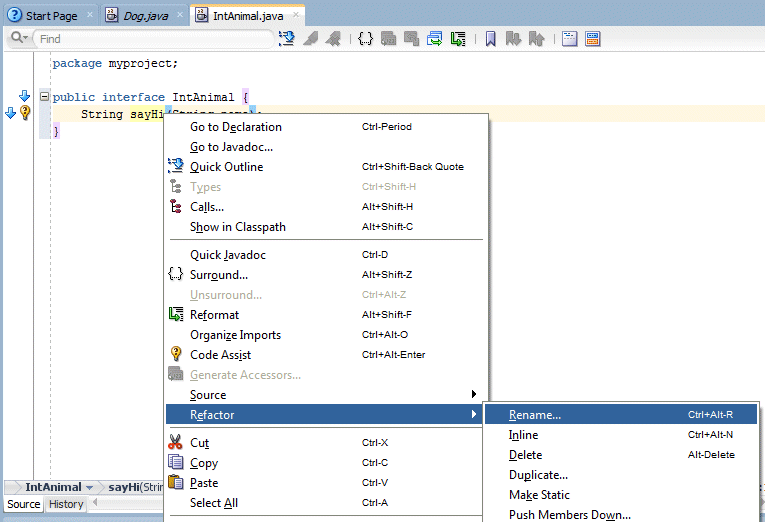Click 'package myproject;' code line
765x522 pixels.
[x=115, y=63]
